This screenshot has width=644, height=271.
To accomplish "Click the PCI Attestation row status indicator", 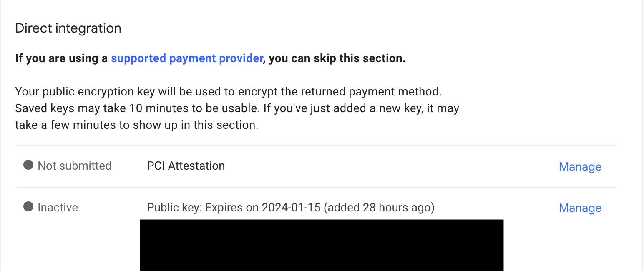I will click(x=28, y=166).
